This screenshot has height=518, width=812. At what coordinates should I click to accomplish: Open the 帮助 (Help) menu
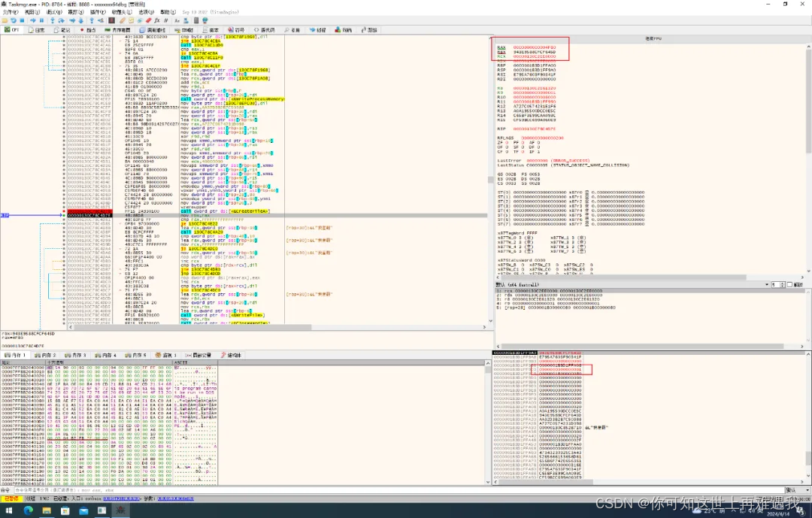click(x=168, y=12)
